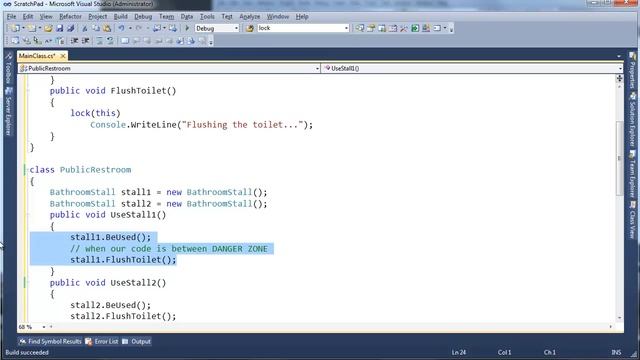Click Increase Line Indent icon
The height and width of the screenshot is (360, 640).
coord(85,41)
